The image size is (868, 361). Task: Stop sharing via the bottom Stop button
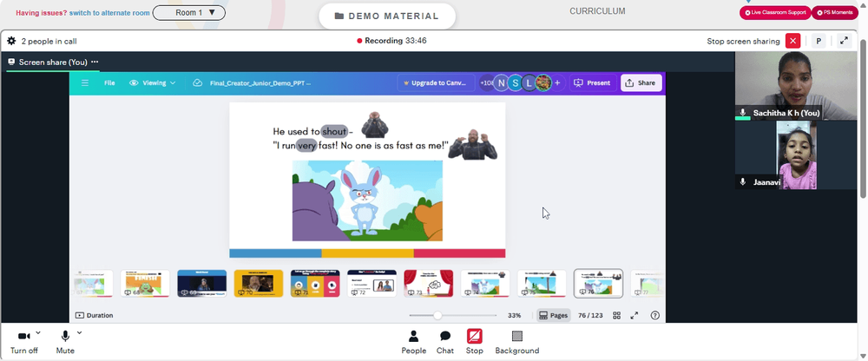[475, 342]
